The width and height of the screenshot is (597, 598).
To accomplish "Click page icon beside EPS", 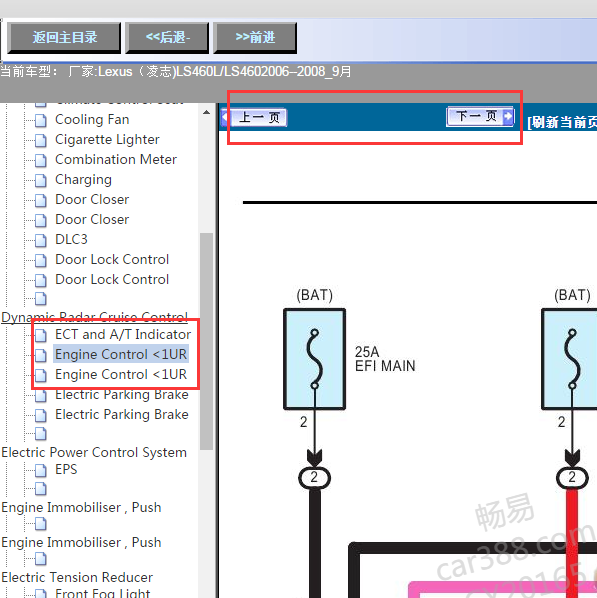I will coord(41,470).
